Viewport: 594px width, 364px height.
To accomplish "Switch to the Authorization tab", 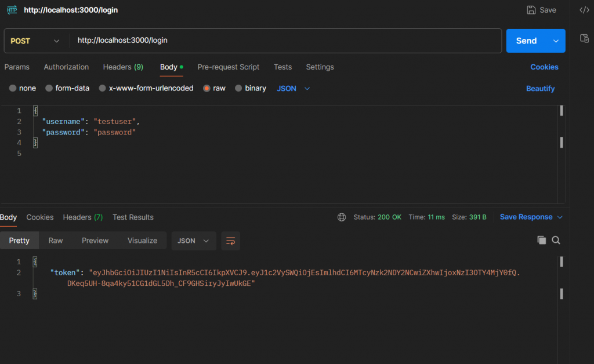I will (66, 67).
